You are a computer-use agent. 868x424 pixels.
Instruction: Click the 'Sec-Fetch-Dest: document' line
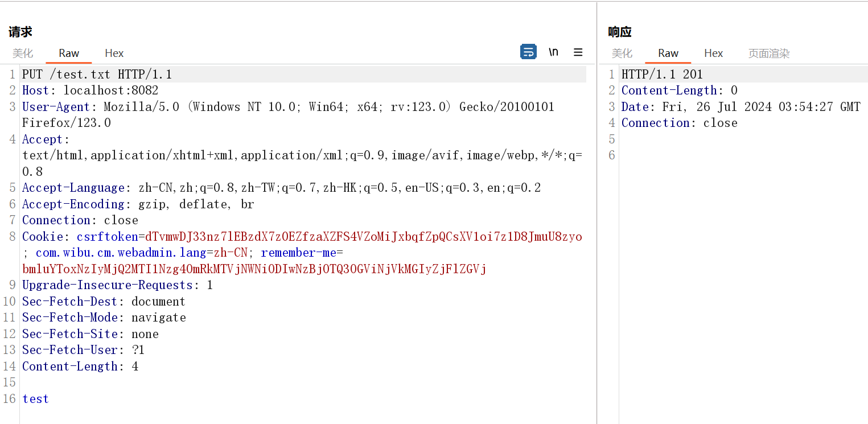pyautogui.click(x=104, y=301)
